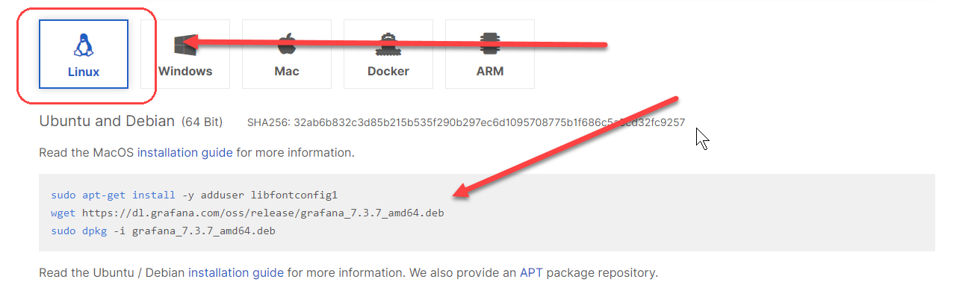Switch to the Windows platform tab

coord(185,54)
